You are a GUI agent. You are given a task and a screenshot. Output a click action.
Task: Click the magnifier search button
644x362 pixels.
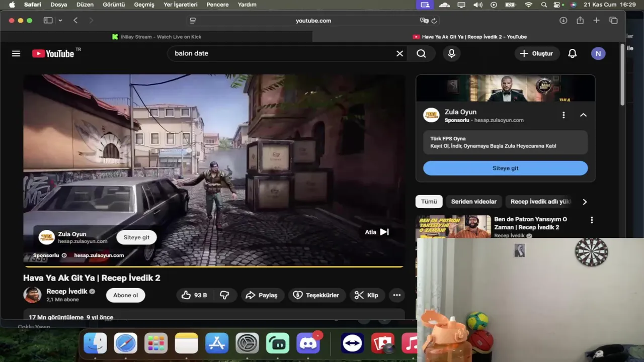pos(422,53)
